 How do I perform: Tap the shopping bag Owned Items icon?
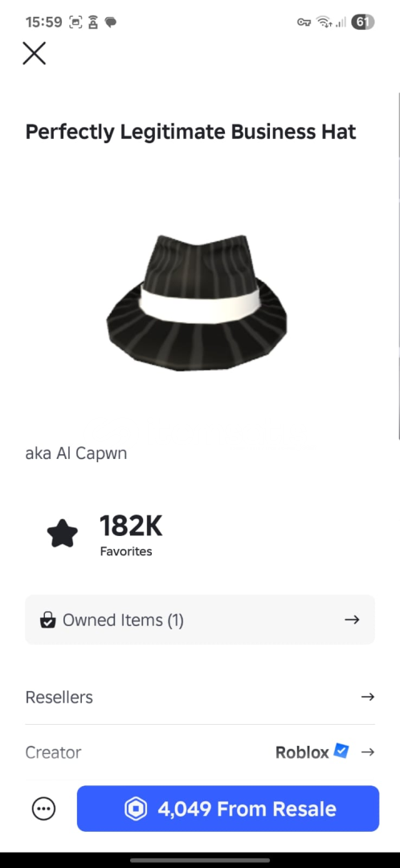point(48,620)
